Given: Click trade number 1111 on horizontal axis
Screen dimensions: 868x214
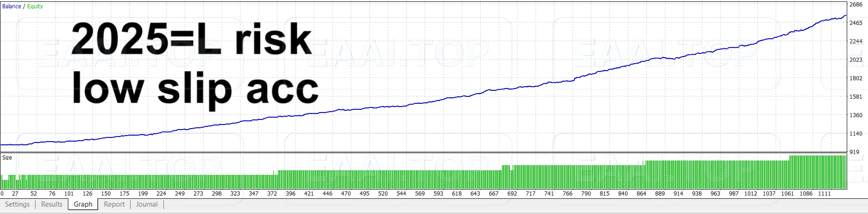Looking at the screenshot, I should tap(824, 194).
